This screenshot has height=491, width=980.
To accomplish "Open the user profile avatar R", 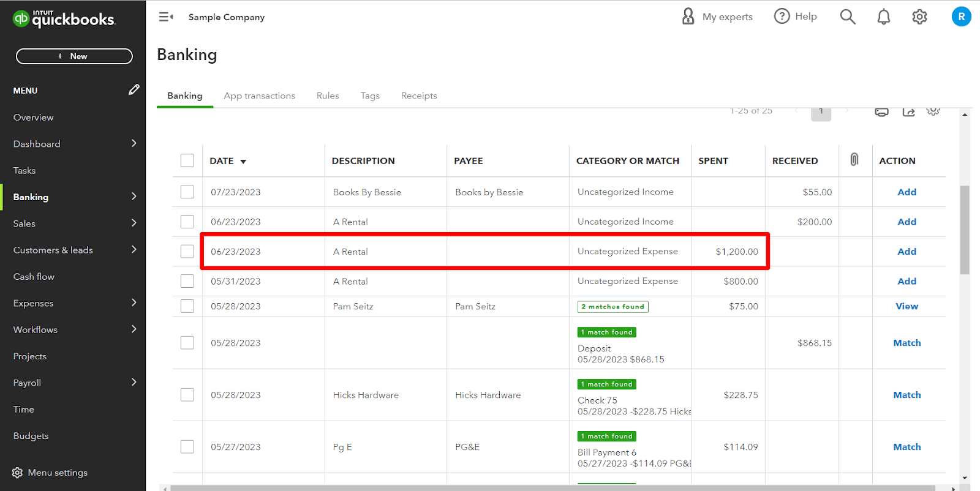I will coord(961,17).
